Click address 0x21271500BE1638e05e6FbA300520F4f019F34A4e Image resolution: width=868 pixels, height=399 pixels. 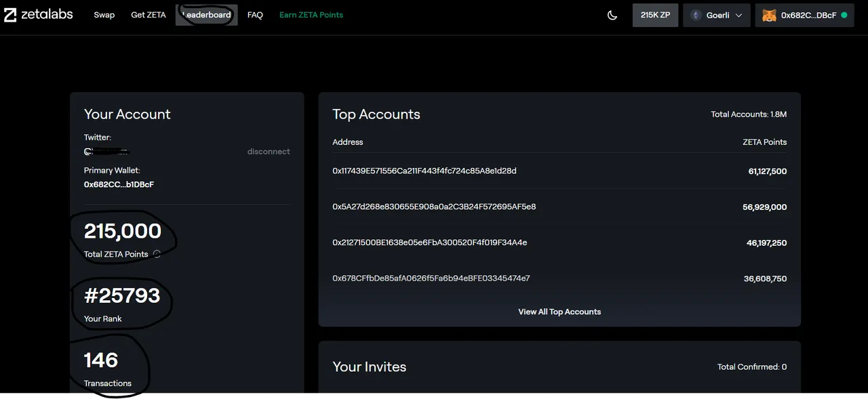pos(430,243)
